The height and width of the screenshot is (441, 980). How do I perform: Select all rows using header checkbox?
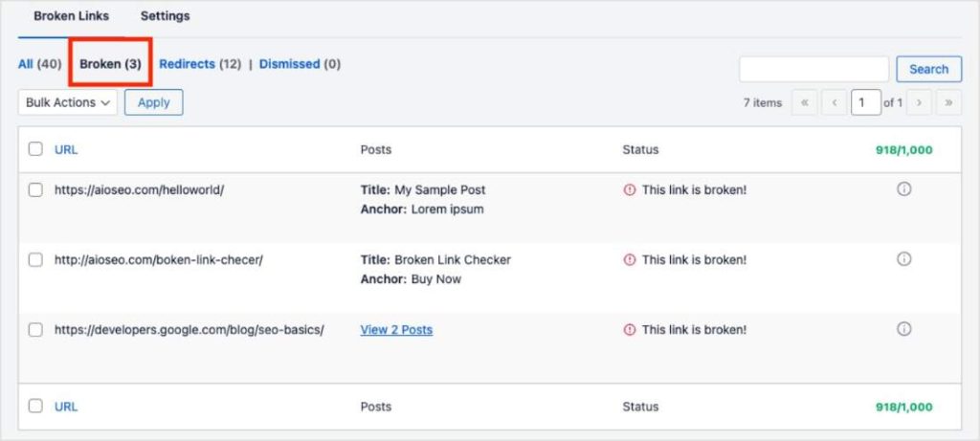tap(35, 149)
